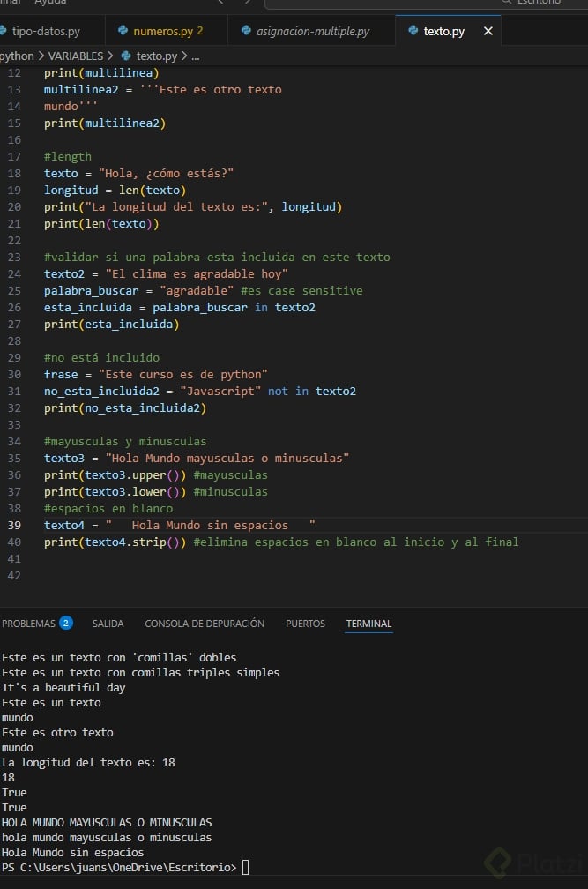Viewport: 588px width, 889px height.
Task: Open the PROBLEMAS panel tab
Action: point(28,624)
